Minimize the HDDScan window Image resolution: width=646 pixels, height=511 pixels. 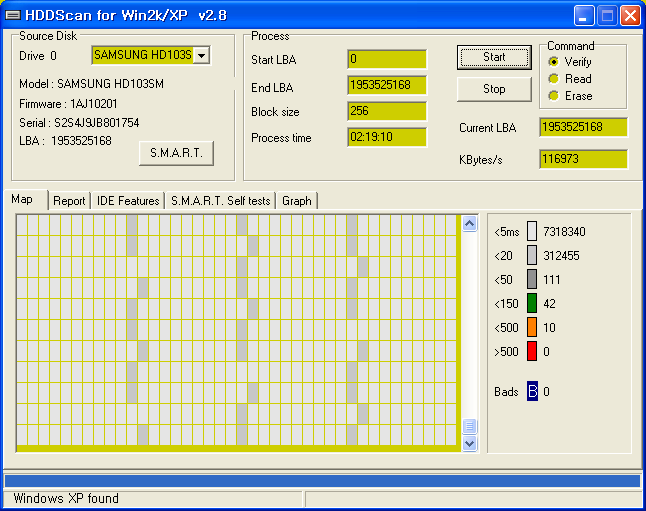(x=583, y=16)
